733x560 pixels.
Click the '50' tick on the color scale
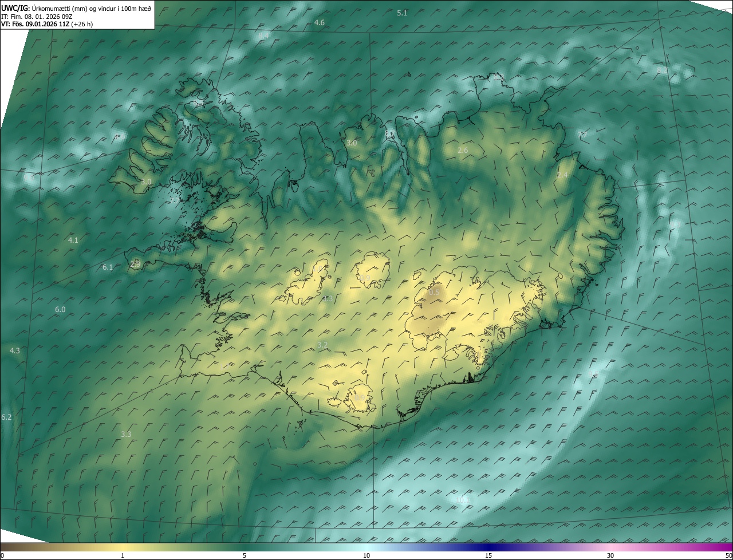728,555
